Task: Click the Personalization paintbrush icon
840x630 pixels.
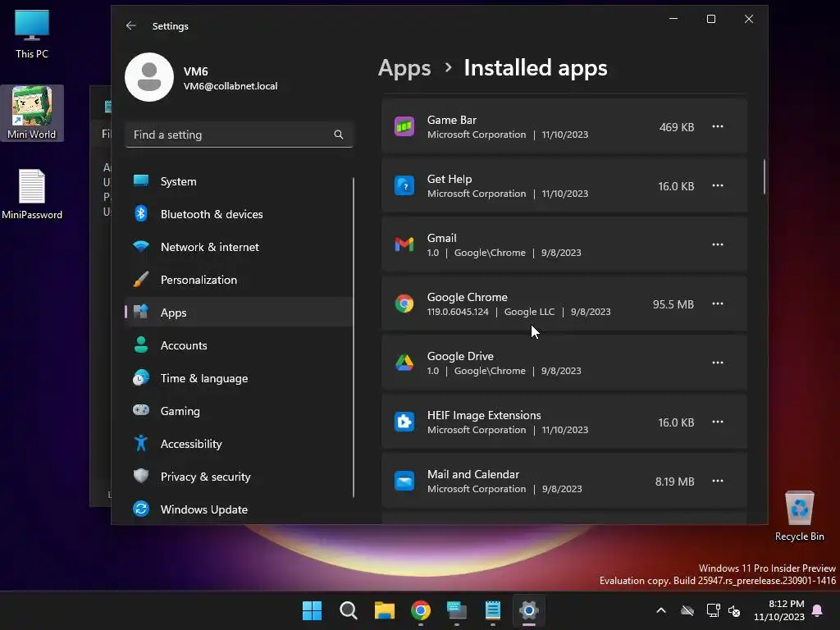Action: click(141, 279)
